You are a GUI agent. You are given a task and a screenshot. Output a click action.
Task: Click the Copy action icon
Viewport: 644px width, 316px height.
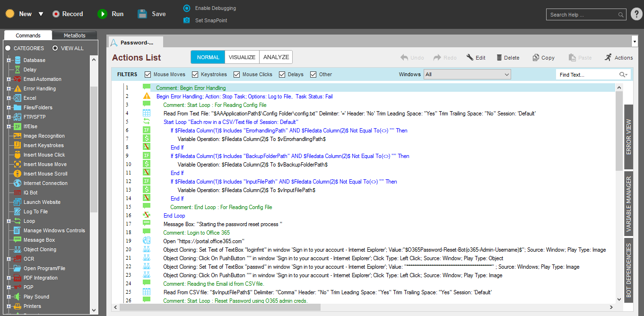click(x=536, y=58)
